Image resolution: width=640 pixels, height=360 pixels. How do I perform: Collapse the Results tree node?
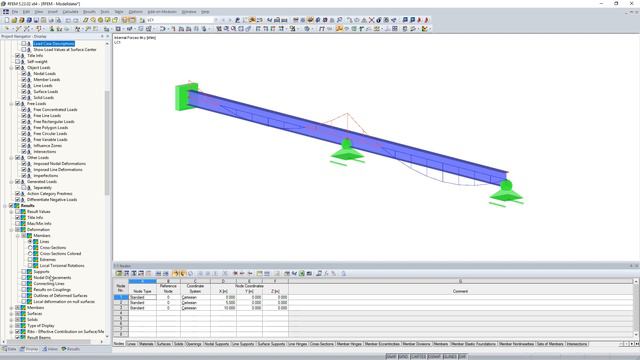coord(5,206)
